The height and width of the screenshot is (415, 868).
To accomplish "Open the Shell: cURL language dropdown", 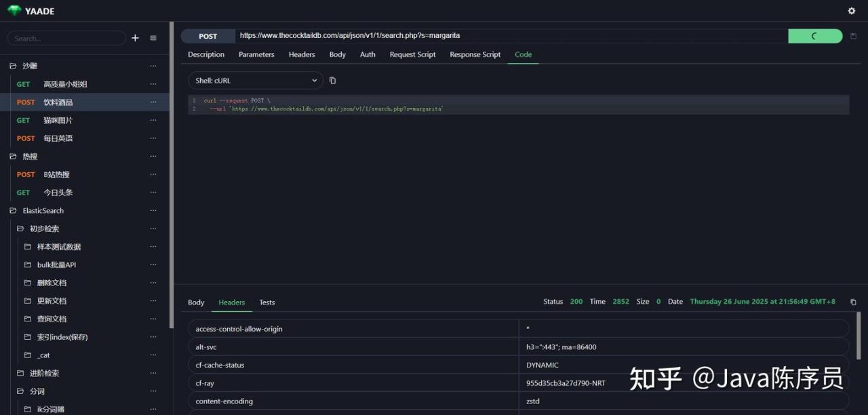I will pos(256,81).
